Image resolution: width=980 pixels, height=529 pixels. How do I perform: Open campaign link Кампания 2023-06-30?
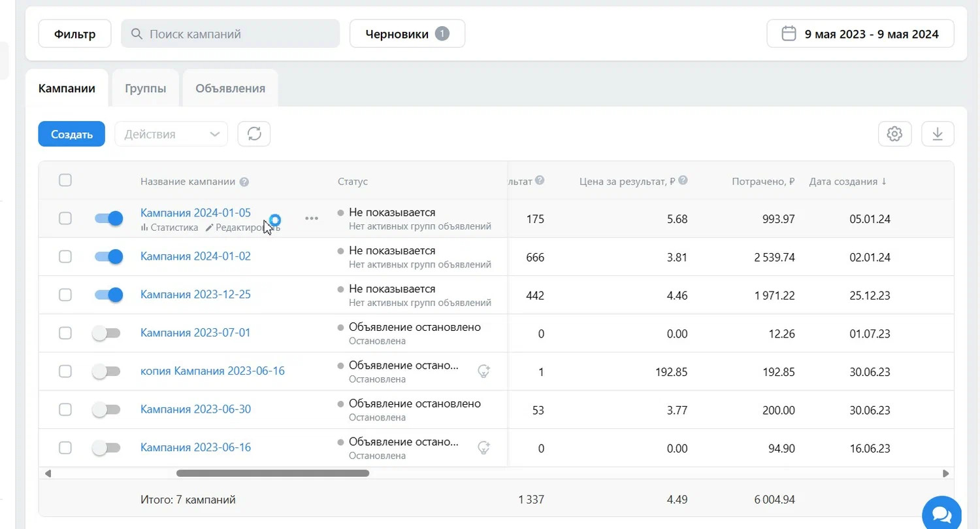[195, 409]
